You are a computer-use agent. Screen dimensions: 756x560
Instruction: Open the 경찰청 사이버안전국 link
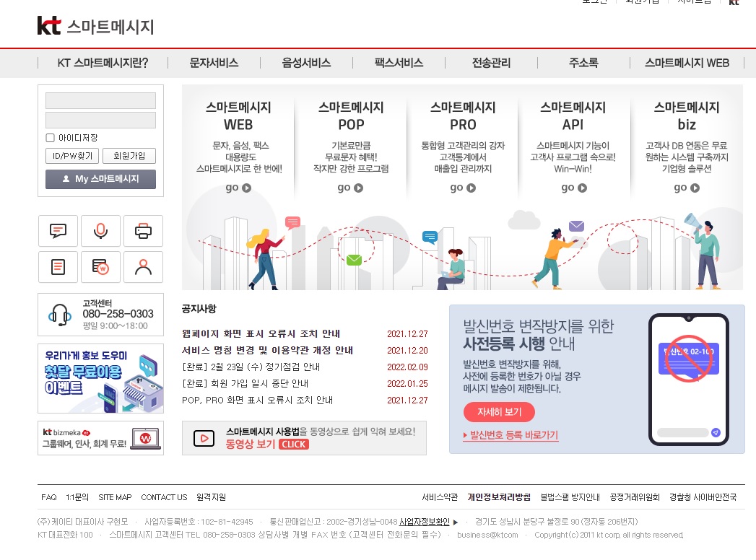click(x=703, y=497)
